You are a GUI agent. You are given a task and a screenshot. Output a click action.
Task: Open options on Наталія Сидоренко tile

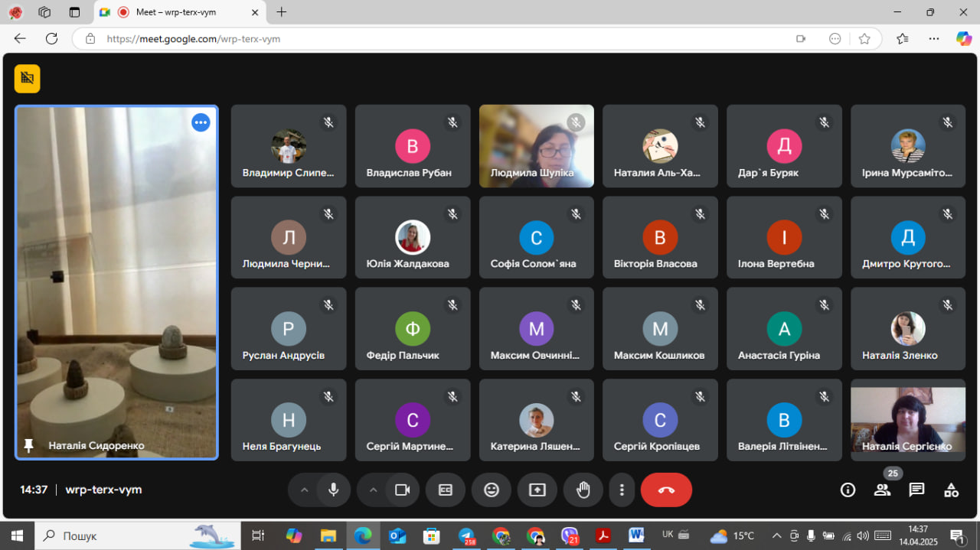(x=201, y=122)
